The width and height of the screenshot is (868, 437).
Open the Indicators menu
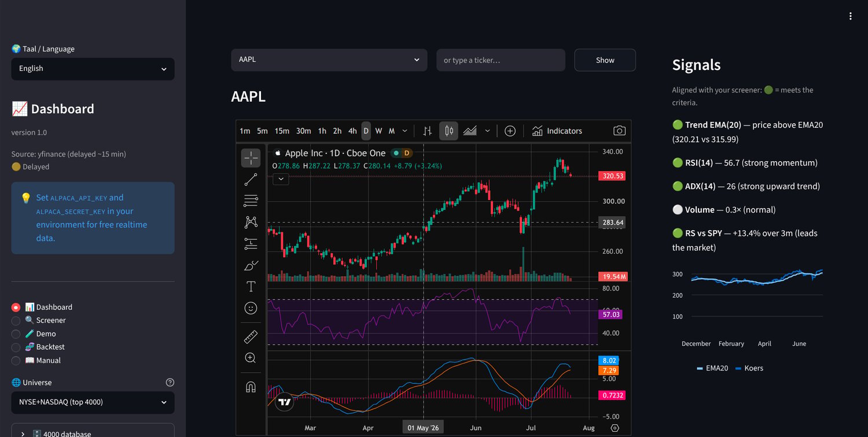coord(557,131)
